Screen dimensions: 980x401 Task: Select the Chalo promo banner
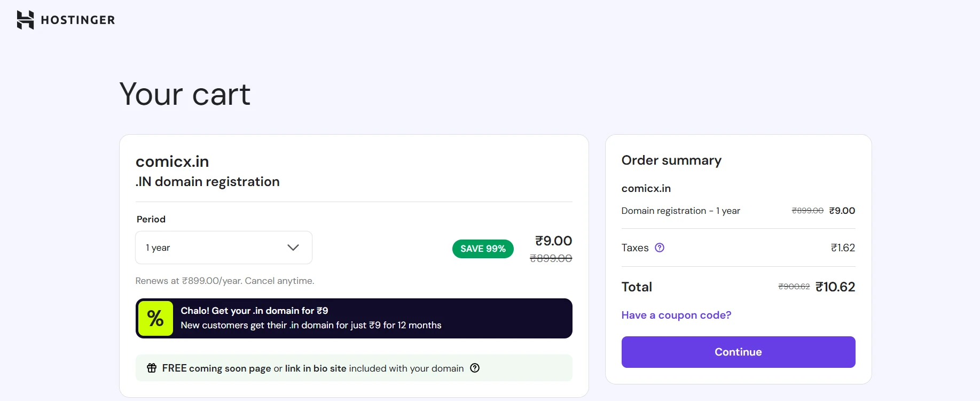tap(354, 318)
